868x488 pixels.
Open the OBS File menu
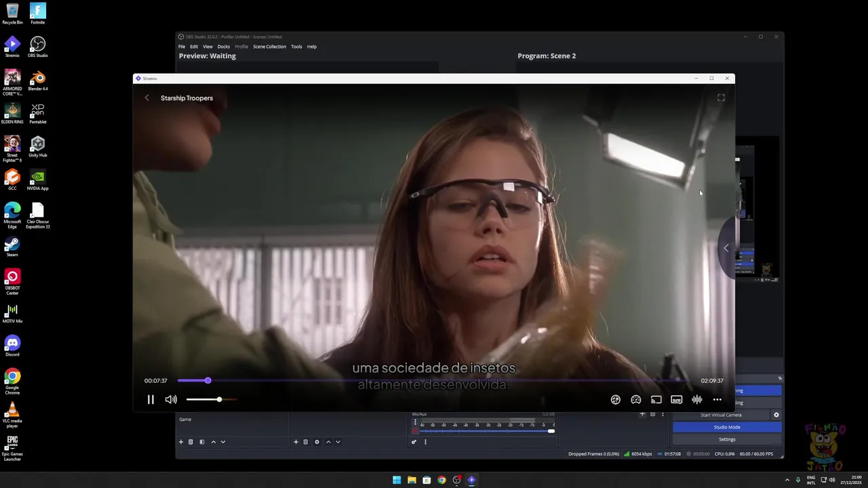(x=182, y=47)
